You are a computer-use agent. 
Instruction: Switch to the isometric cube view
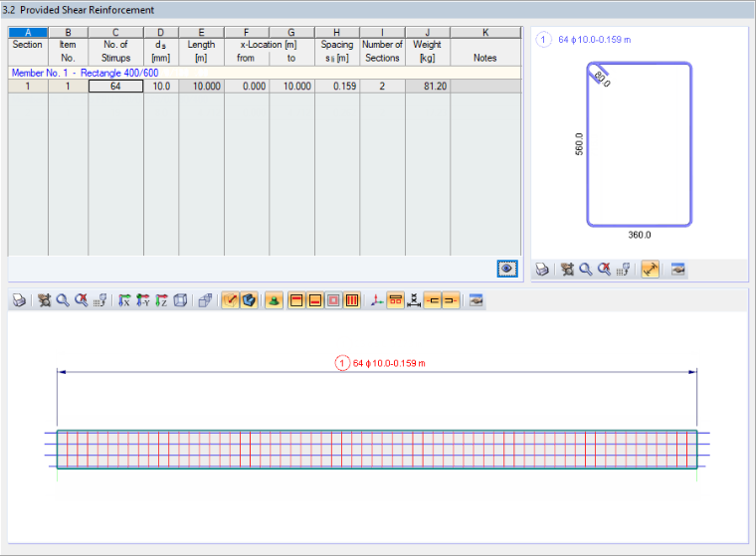(x=180, y=300)
